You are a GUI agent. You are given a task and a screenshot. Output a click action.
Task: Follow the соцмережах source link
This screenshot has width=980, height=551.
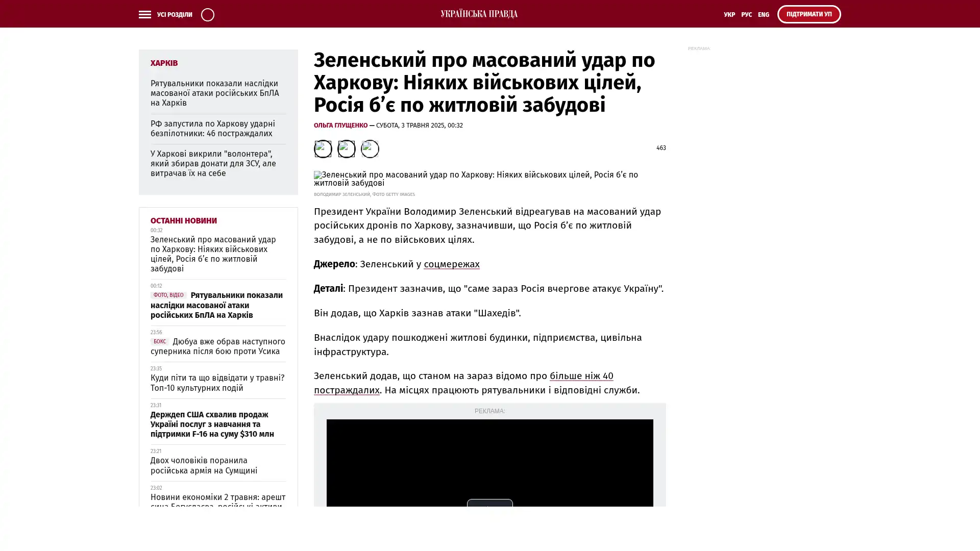point(451,264)
